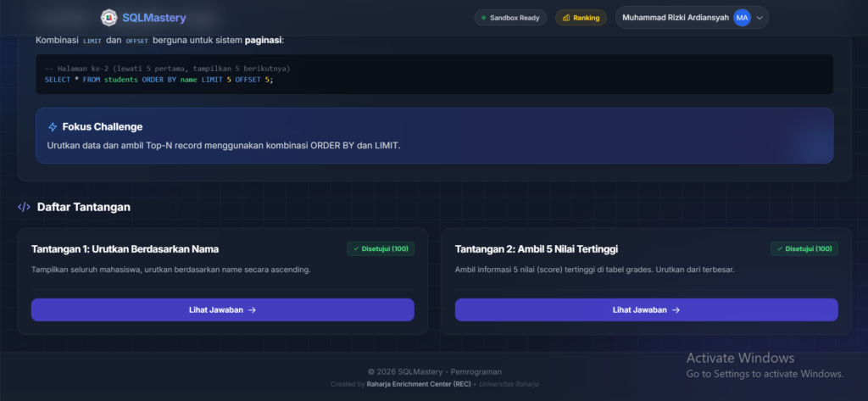The height and width of the screenshot is (401, 868).
Task: Click the code brackets icon beside Daftar Tantangan
Action: [24, 207]
